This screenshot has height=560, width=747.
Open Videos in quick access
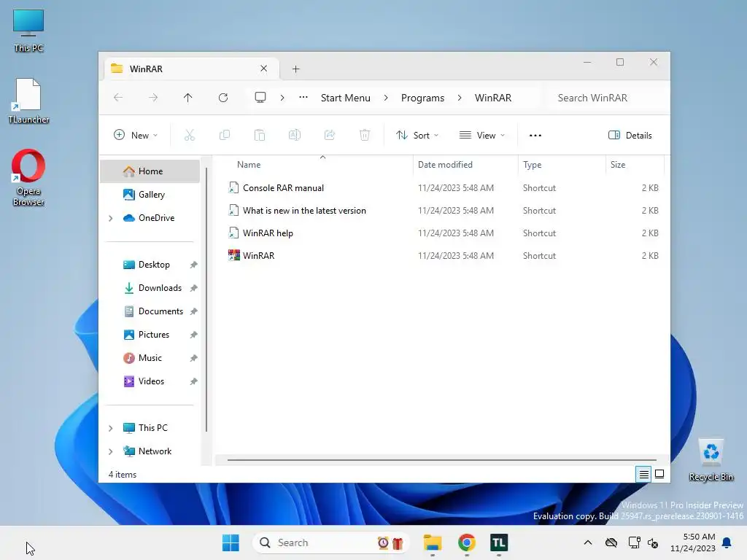[x=150, y=381]
